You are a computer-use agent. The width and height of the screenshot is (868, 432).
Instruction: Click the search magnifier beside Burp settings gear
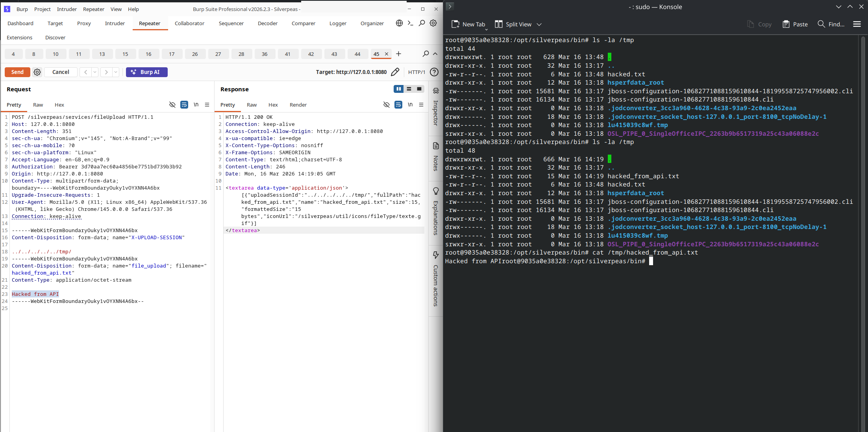422,23
